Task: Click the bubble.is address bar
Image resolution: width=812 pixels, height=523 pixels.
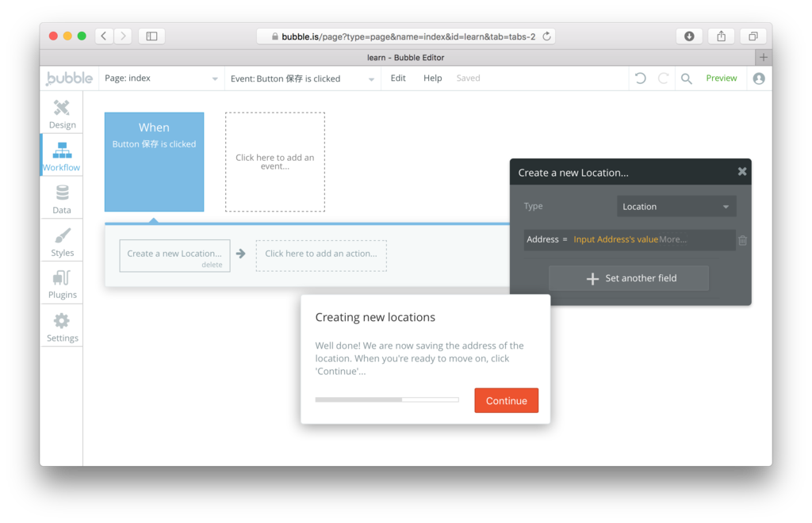Action: [x=406, y=36]
